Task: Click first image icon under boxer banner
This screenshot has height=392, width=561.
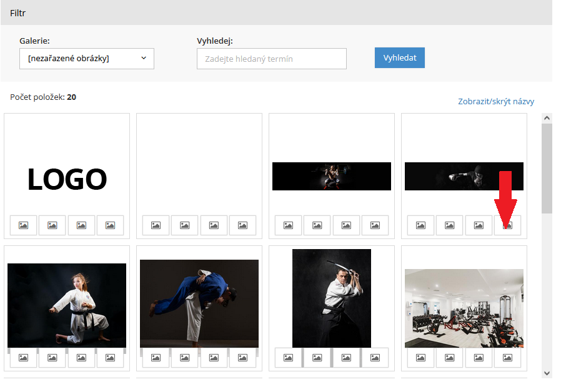Action: (421, 225)
